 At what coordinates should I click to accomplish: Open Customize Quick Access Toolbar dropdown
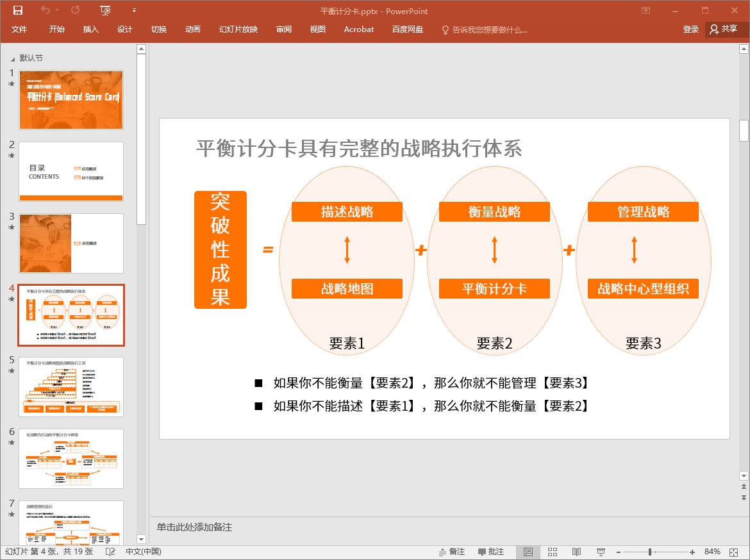tap(134, 10)
